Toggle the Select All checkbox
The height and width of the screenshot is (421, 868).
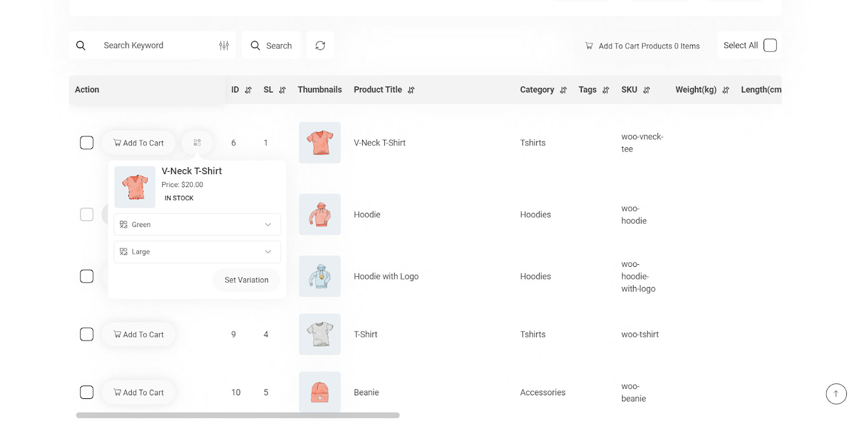pyautogui.click(x=770, y=46)
